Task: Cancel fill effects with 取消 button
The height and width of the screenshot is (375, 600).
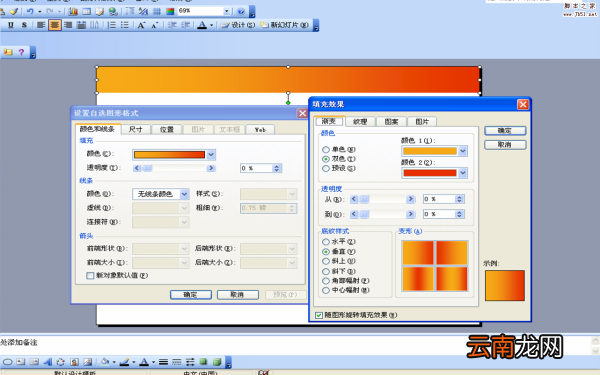Action: 505,145
